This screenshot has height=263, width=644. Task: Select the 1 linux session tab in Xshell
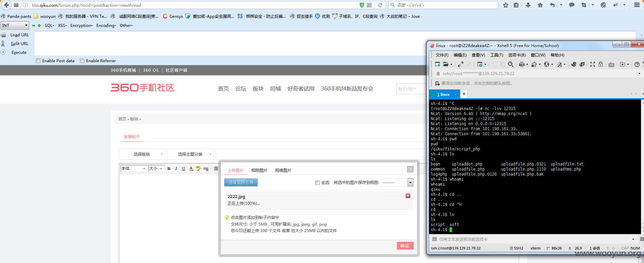point(444,95)
